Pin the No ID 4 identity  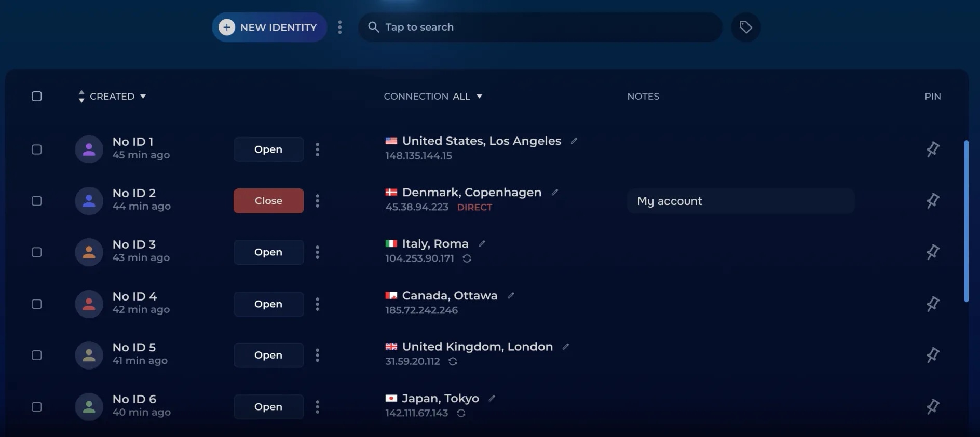click(x=933, y=304)
